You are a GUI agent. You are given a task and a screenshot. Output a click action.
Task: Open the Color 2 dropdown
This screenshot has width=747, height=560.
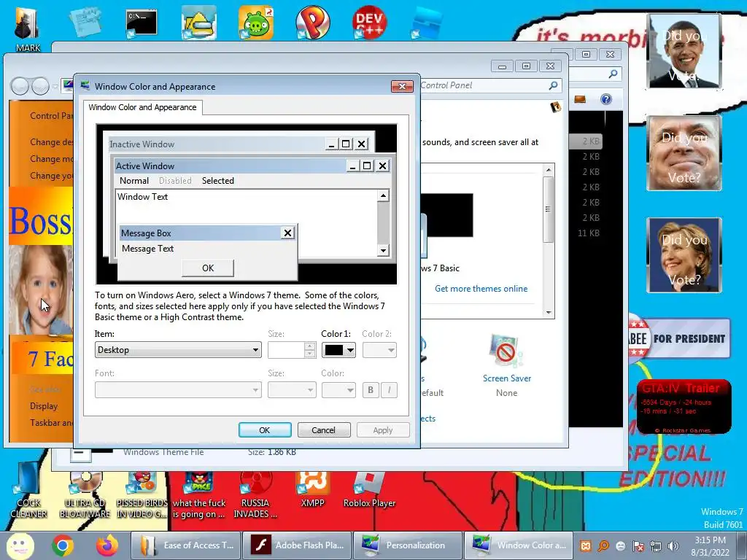[x=379, y=350]
